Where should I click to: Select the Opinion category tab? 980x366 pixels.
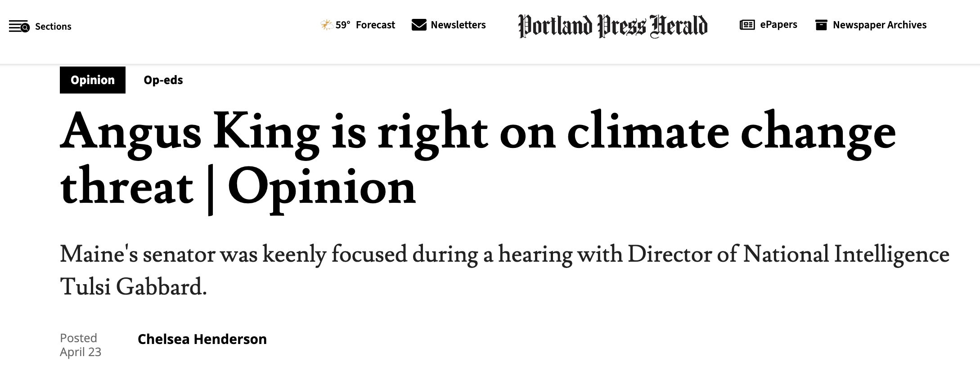click(93, 80)
